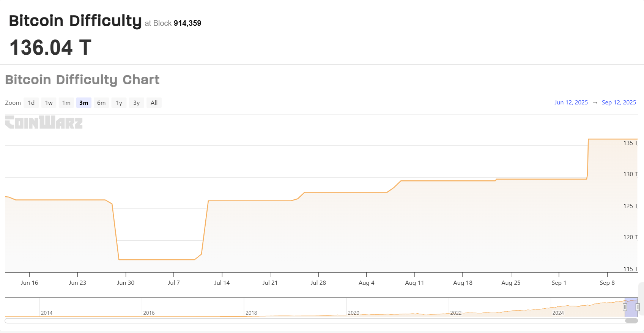Select the 1w zoom range

coord(49,103)
